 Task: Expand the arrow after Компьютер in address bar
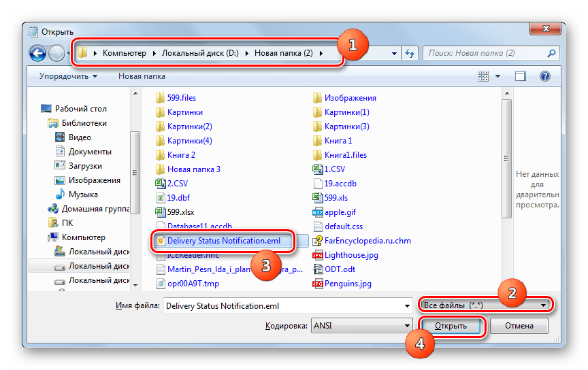tap(154, 53)
